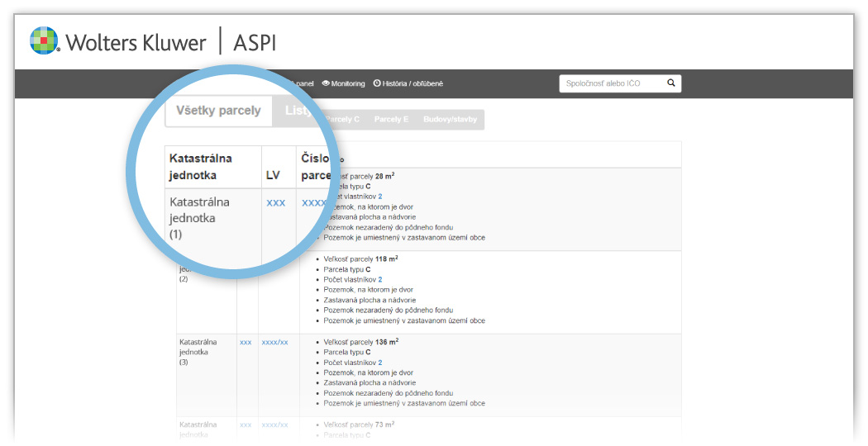The height and width of the screenshot is (446, 868).
Task: Open parcel number xxxx/xx in row 3
Action: (x=274, y=342)
